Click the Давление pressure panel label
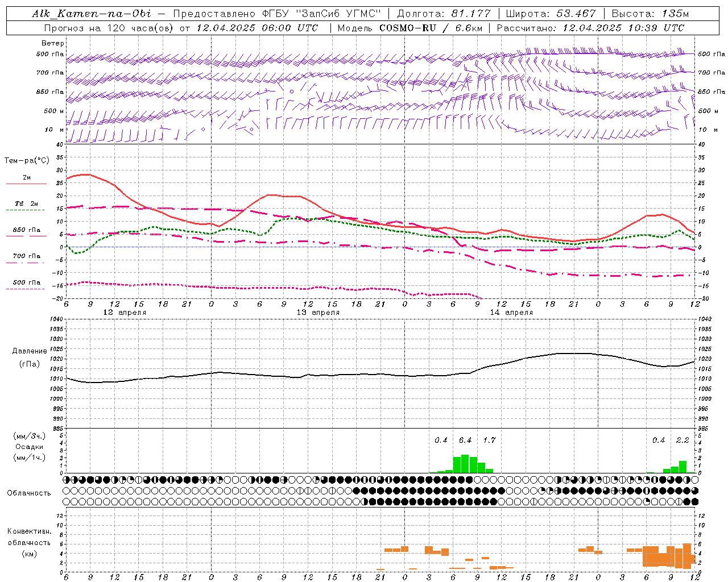 coord(30,351)
